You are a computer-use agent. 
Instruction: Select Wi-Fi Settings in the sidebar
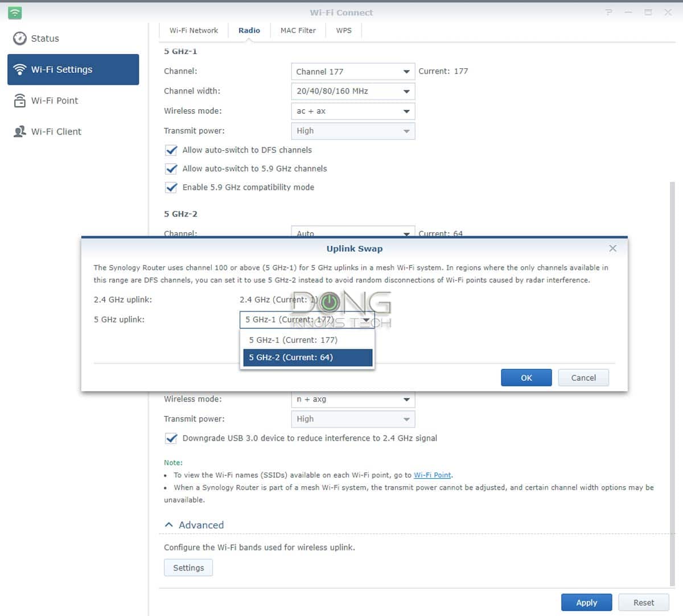click(x=73, y=69)
